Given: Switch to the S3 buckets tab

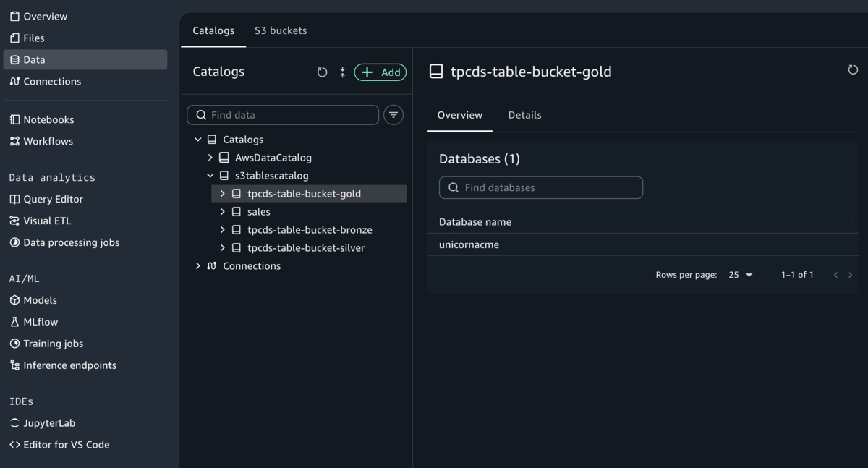Looking at the screenshot, I should [281, 30].
